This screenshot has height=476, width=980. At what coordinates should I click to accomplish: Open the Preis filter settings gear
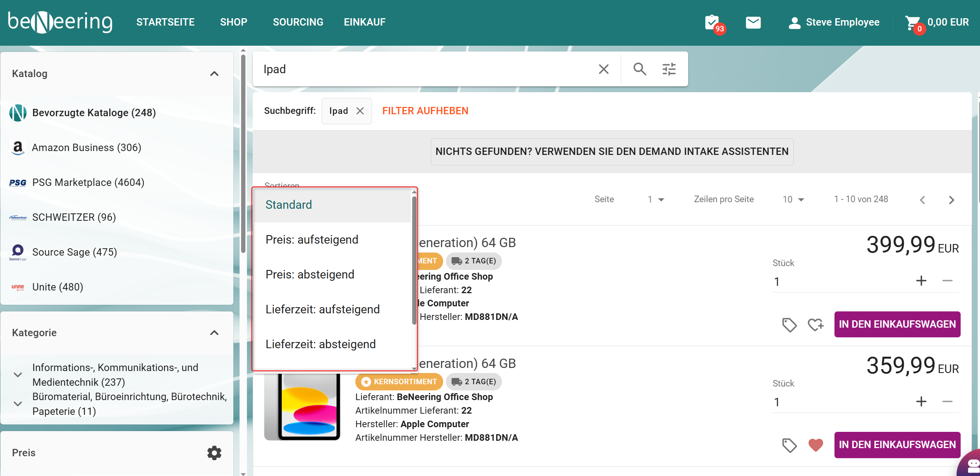214,453
